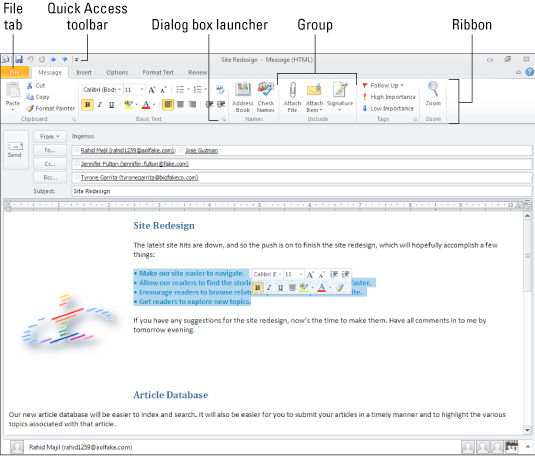Image resolution: width=535 pixels, height=456 pixels.
Task: Click the Zoom magnifier icon
Action: [x=433, y=89]
